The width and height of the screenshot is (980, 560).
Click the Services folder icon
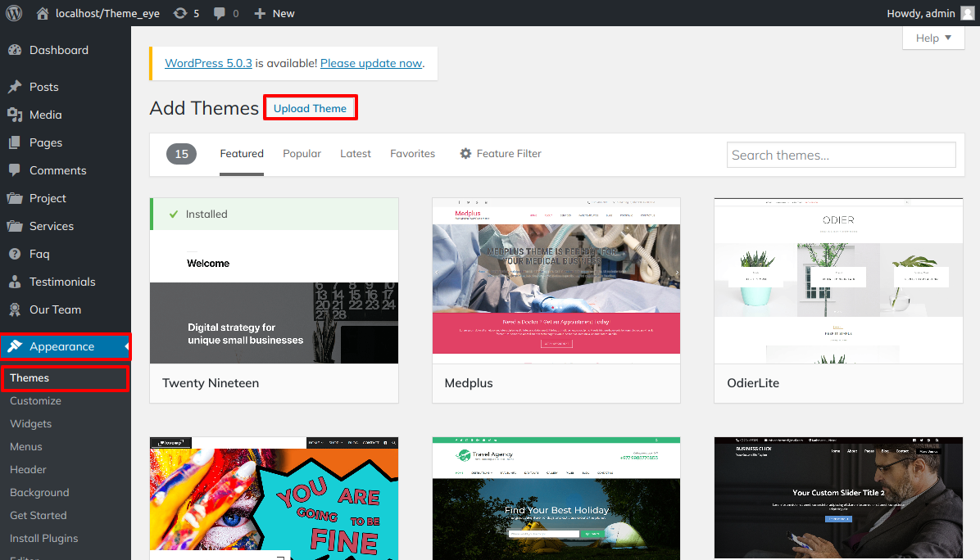pos(15,226)
